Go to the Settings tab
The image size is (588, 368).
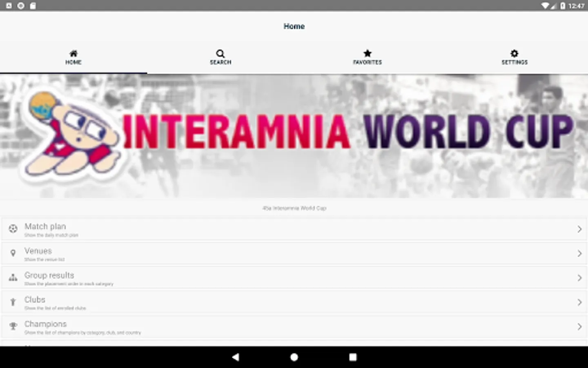[x=514, y=57]
